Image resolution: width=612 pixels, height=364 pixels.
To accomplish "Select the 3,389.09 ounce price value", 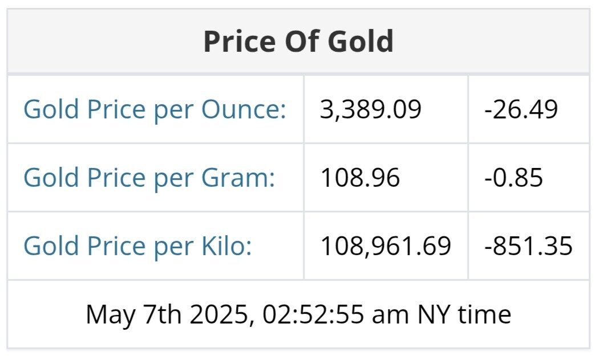I will coord(371,109).
